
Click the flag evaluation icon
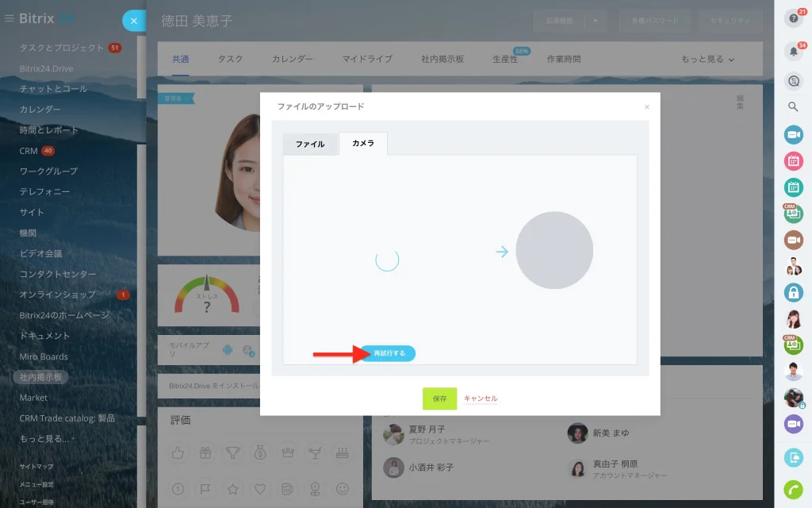tap(205, 489)
